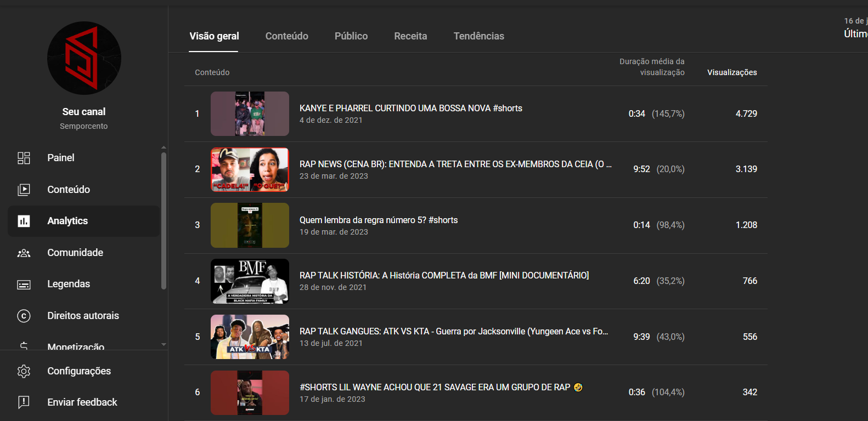The width and height of the screenshot is (868, 421).
Task: Click the Conteúdo icon in the sidebar
Action: click(24, 190)
